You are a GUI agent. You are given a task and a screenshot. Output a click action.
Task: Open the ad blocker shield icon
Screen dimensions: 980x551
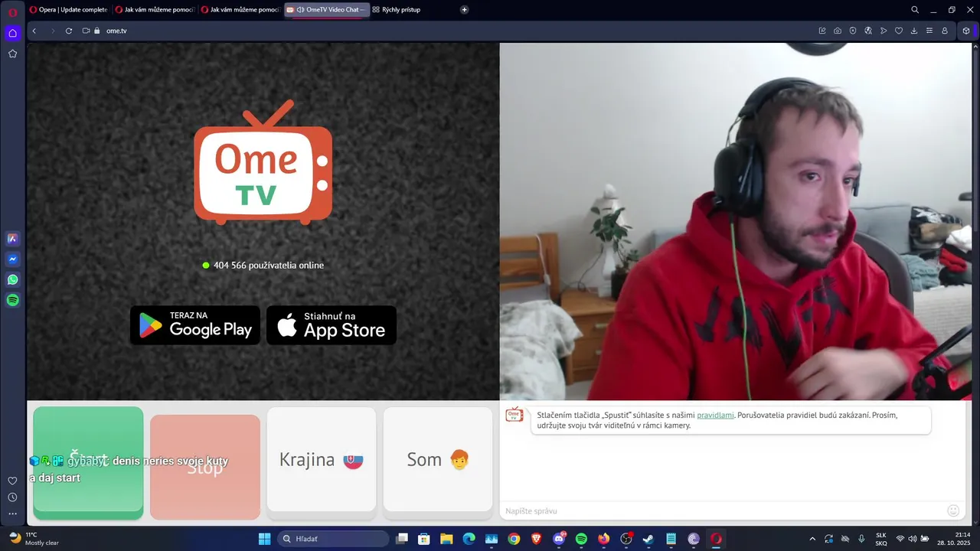click(853, 31)
